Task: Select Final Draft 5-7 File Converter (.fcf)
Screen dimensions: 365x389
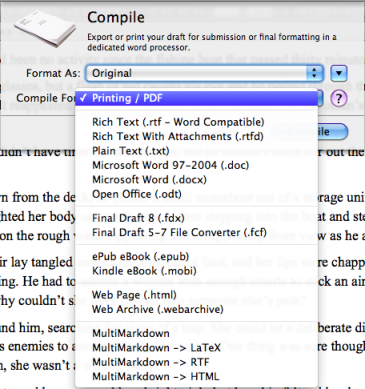Action: click(x=197, y=232)
